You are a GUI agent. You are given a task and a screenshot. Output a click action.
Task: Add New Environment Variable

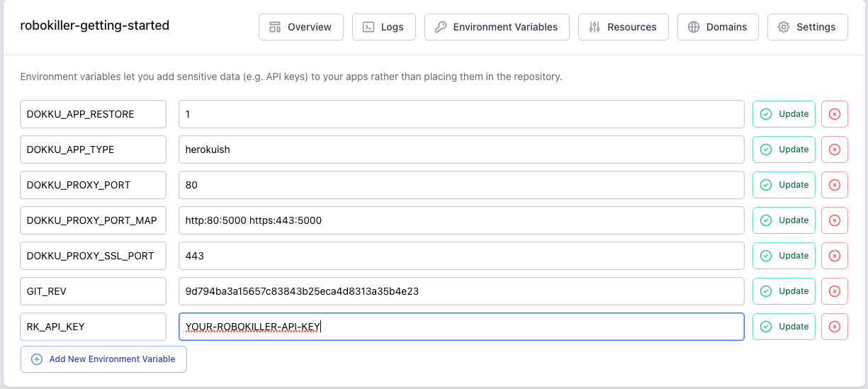(103, 359)
